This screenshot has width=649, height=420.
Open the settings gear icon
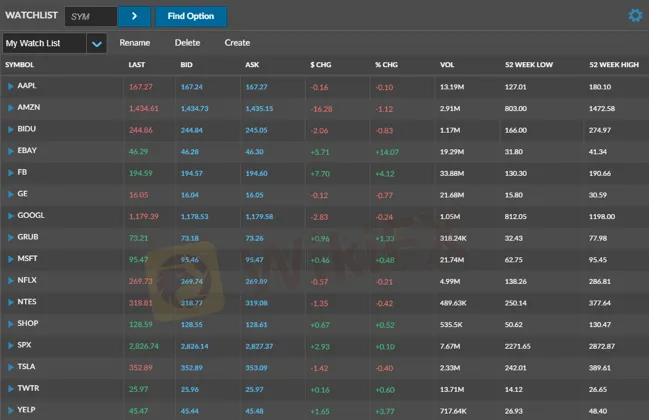[x=634, y=15]
